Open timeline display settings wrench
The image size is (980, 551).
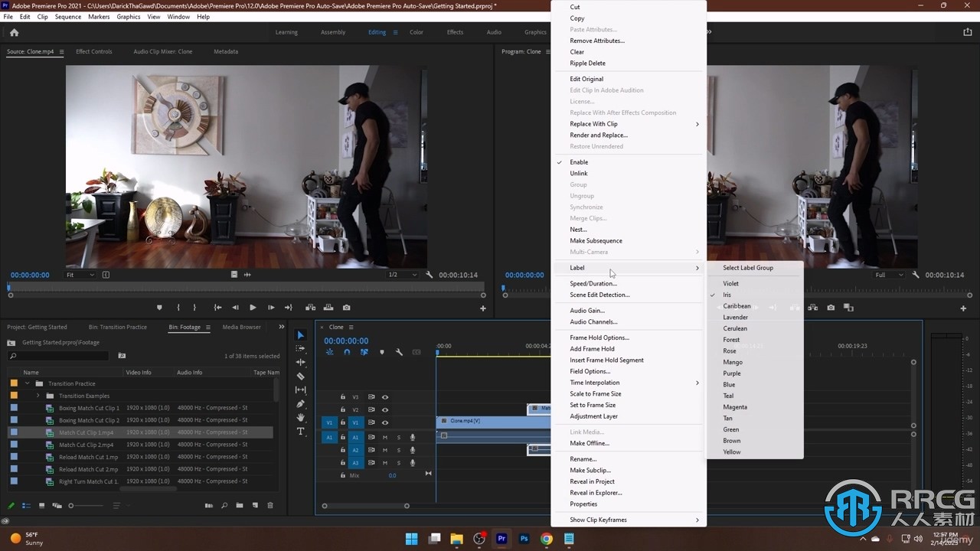399,352
